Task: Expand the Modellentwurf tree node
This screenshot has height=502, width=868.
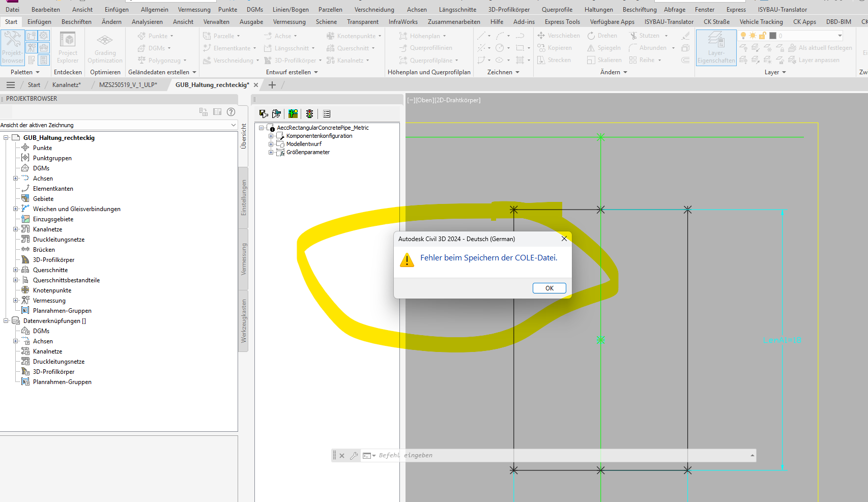Action: coord(271,144)
